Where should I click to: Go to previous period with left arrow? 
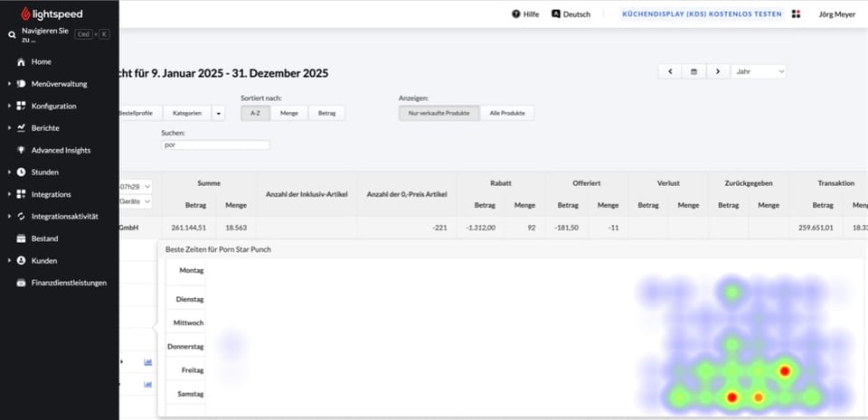(x=670, y=71)
